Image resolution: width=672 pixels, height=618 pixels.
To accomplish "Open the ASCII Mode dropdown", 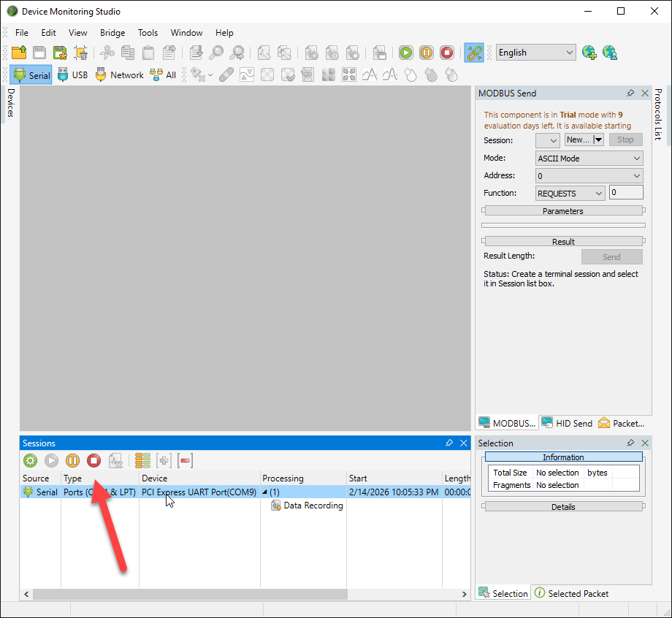I will tap(589, 159).
